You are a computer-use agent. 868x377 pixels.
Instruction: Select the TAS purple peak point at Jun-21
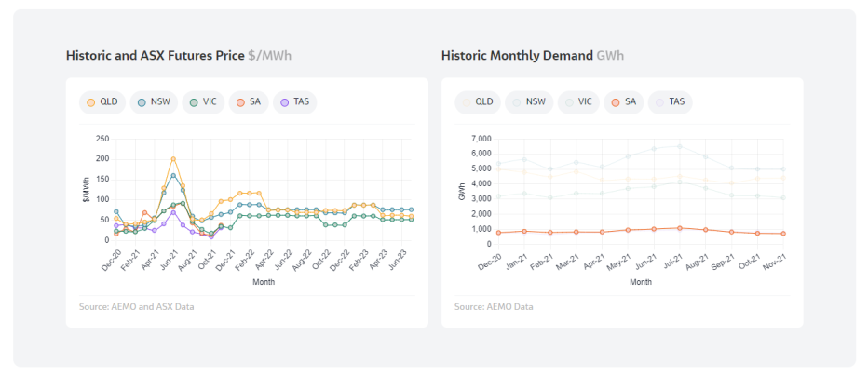click(x=173, y=212)
